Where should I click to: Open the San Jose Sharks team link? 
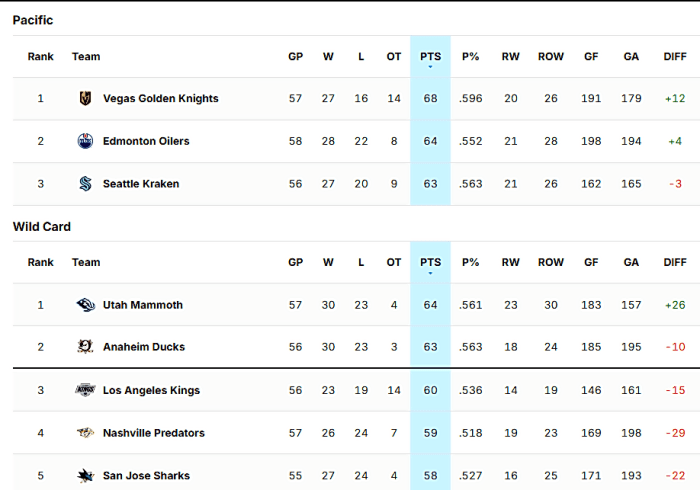pos(146,476)
